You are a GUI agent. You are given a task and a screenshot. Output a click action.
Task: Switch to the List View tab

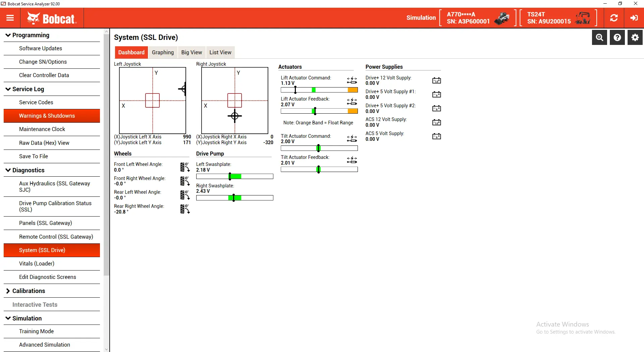pyautogui.click(x=220, y=52)
